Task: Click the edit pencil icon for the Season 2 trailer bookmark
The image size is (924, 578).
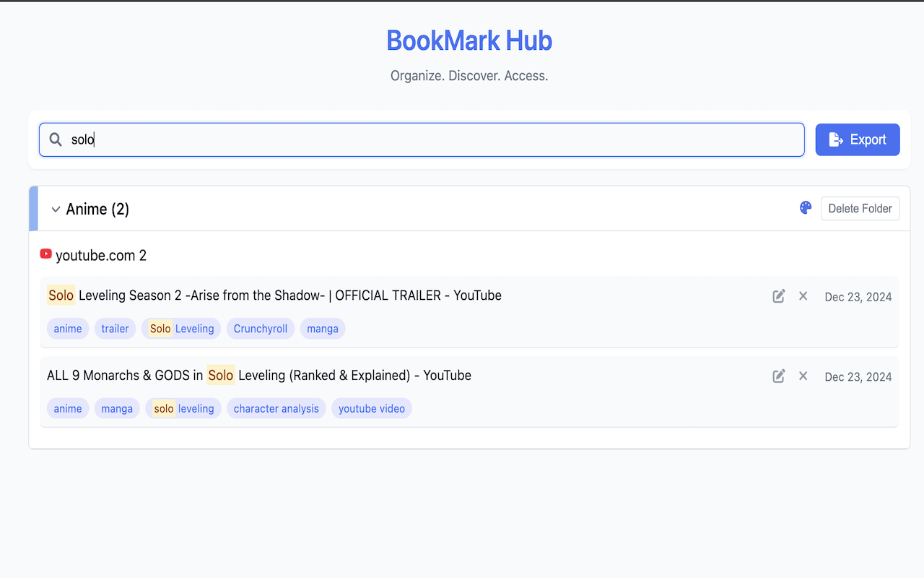Action: click(x=778, y=296)
